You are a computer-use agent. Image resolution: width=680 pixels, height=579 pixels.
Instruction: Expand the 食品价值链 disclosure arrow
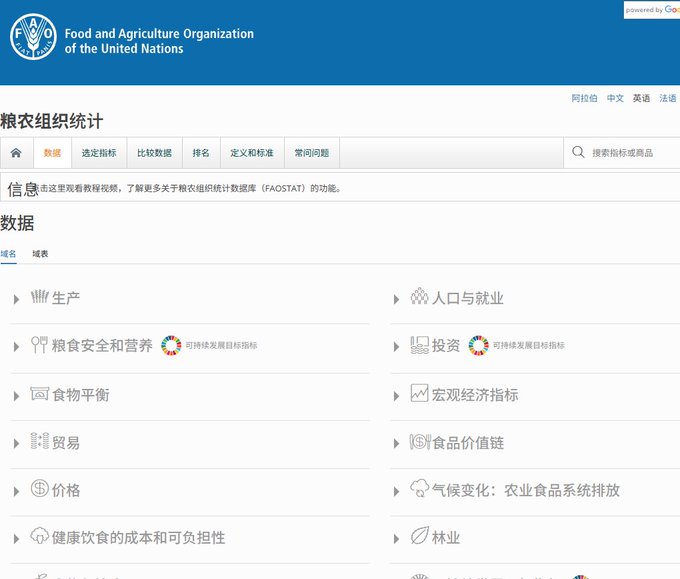click(x=396, y=443)
